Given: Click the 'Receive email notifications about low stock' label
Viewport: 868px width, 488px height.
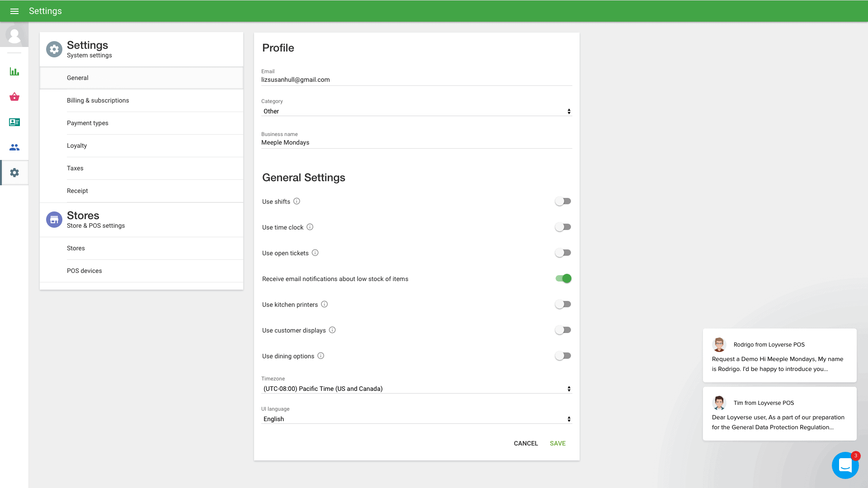Looking at the screenshot, I should (335, 279).
